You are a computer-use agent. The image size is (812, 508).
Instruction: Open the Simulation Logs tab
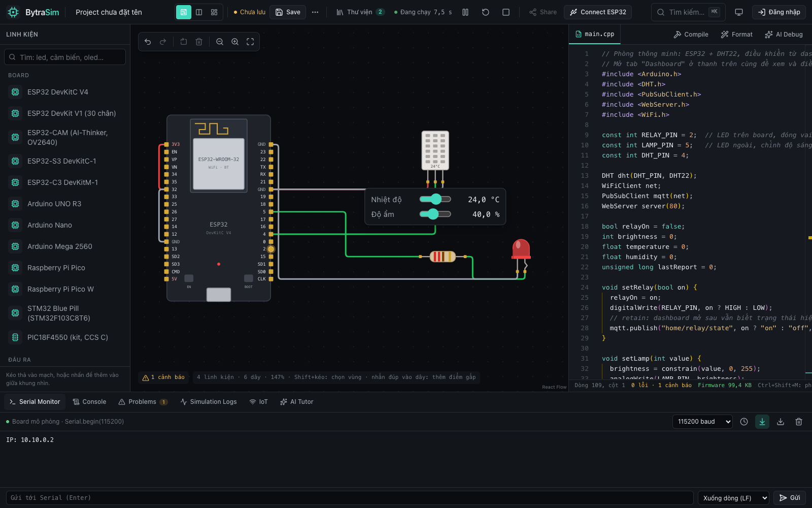209,402
